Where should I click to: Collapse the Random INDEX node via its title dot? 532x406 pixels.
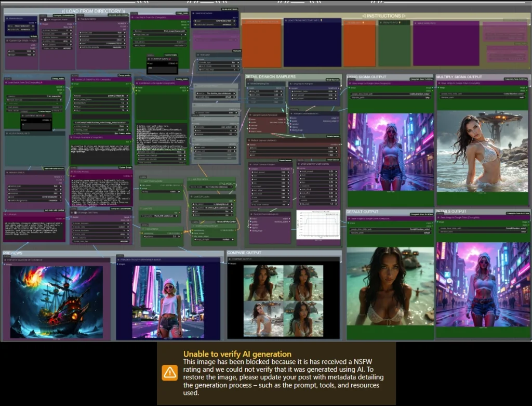(x=79, y=19)
